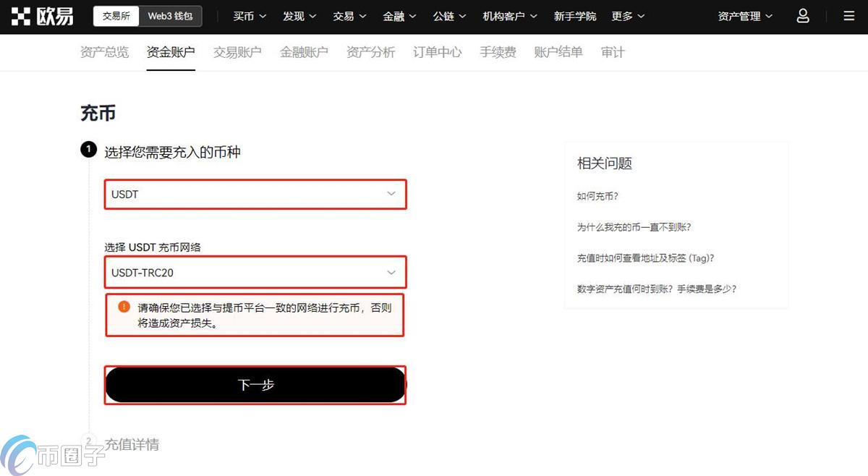Click the OKX 欧易 logo
Image resolution: width=868 pixels, height=476 pixels.
click(x=41, y=16)
